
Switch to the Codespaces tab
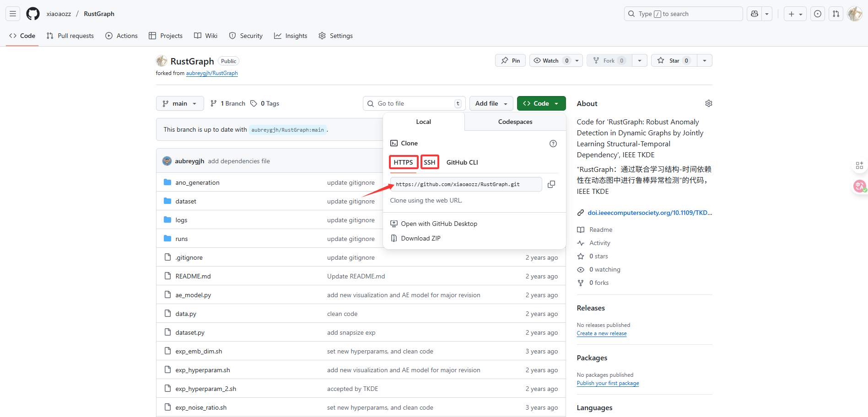tap(515, 122)
